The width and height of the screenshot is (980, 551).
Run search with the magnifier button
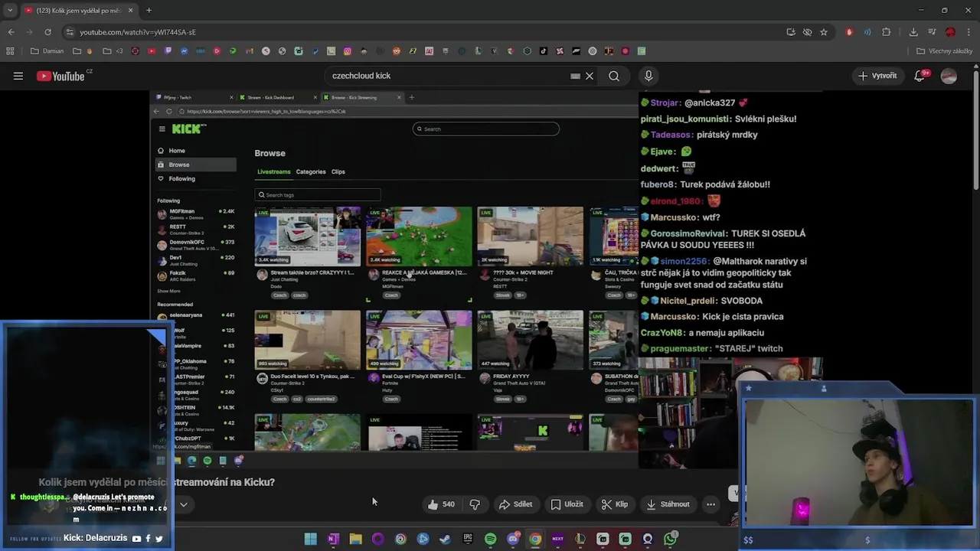(x=614, y=76)
